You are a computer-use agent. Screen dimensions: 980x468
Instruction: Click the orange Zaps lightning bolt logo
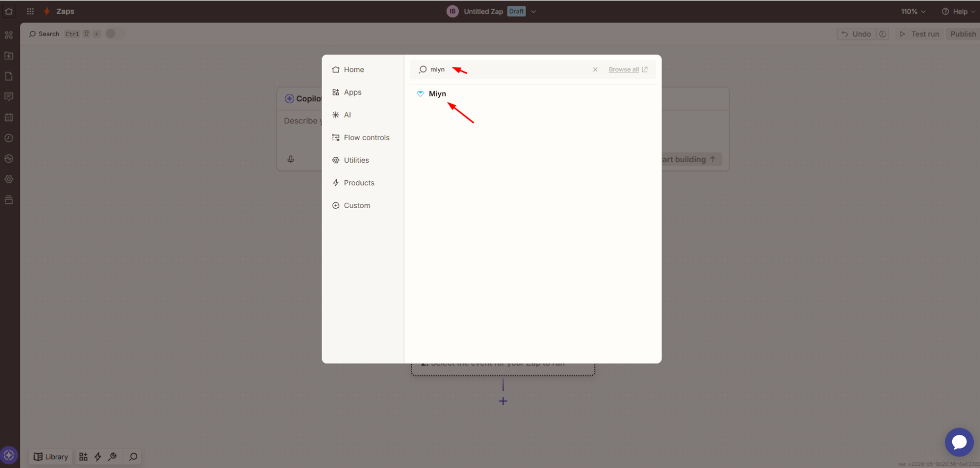tap(47, 11)
